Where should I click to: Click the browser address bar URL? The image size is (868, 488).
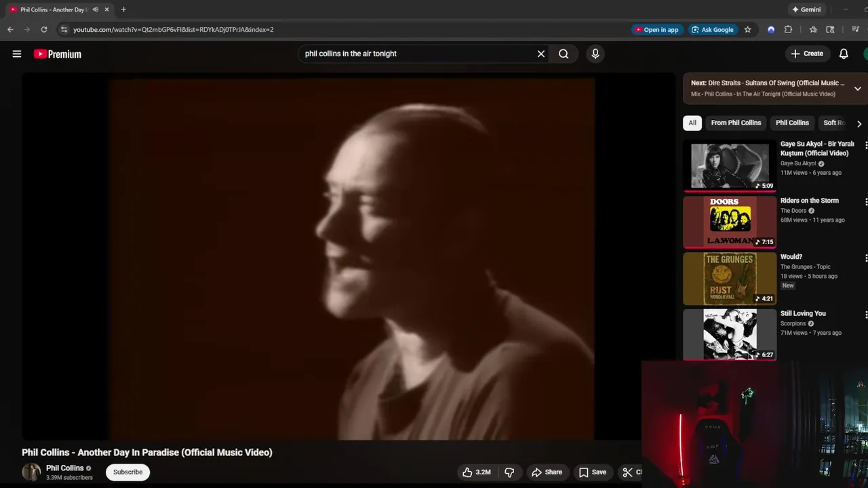pyautogui.click(x=173, y=29)
